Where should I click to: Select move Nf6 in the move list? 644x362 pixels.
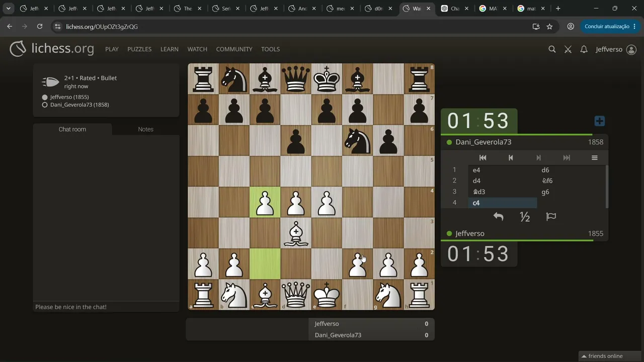[x=571, y=181]
